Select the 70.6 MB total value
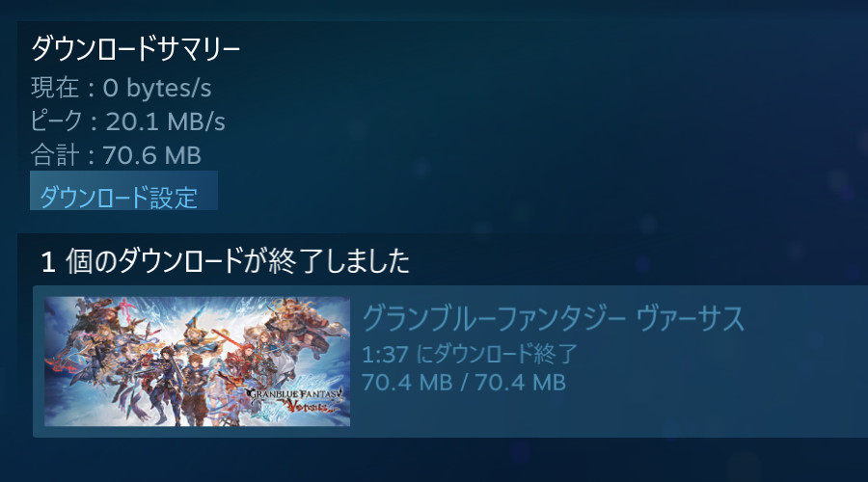868x482 pixels. click(151, 155)
